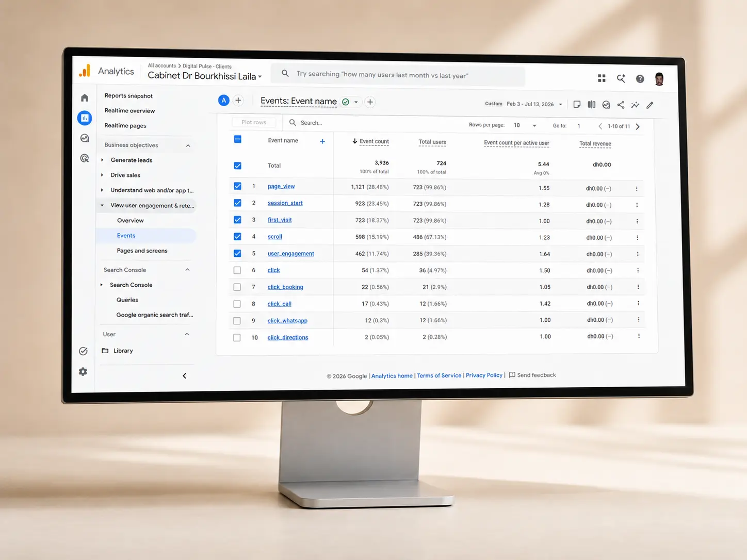The image size is (747, 560).
Task: Open the Cabinet Dr Bourkhissi Laila property dropdown
Action: [x=205, y=76]
